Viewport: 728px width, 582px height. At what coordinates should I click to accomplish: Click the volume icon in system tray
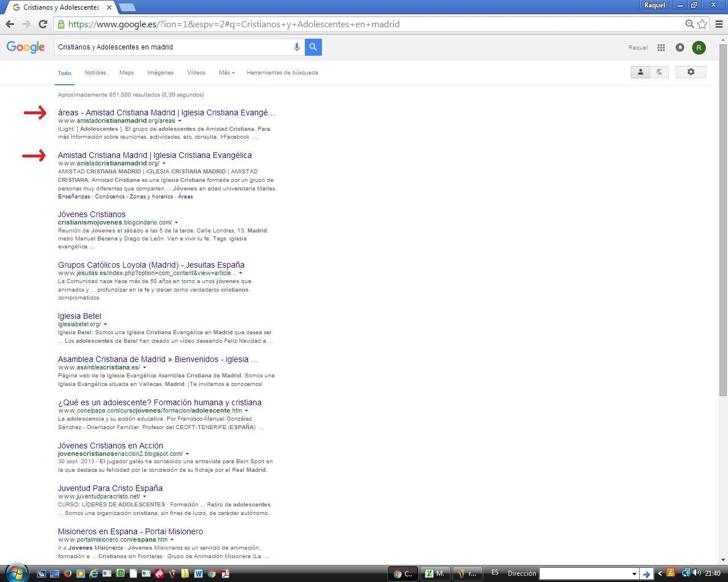697,573
